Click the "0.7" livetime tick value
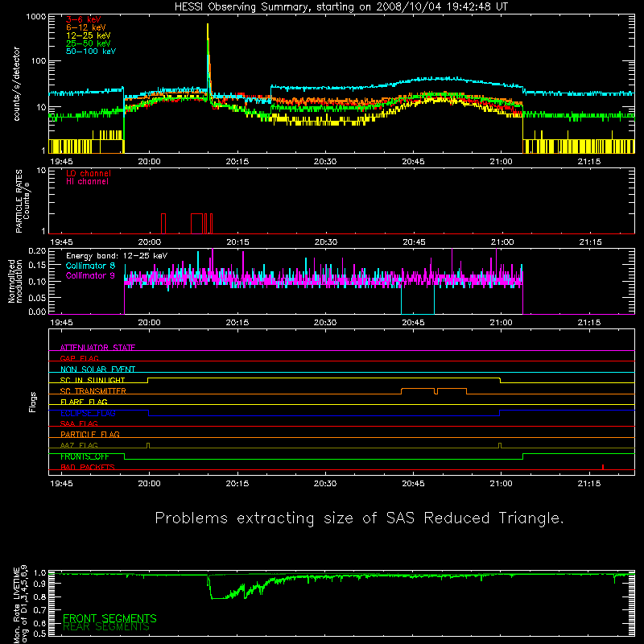644x644 pixels. (x=39, y=610)
